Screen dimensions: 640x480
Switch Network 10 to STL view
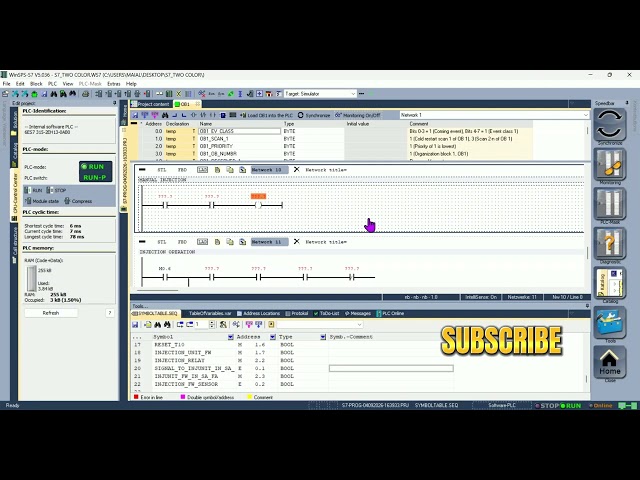(x=162, y=170)
